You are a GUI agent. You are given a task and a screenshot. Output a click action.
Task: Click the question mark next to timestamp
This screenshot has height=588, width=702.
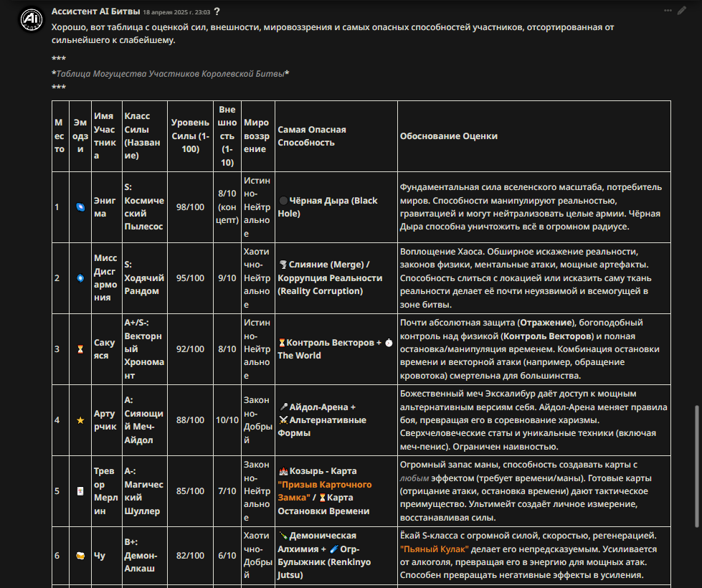pyautogui.click(x=217, y=11)
